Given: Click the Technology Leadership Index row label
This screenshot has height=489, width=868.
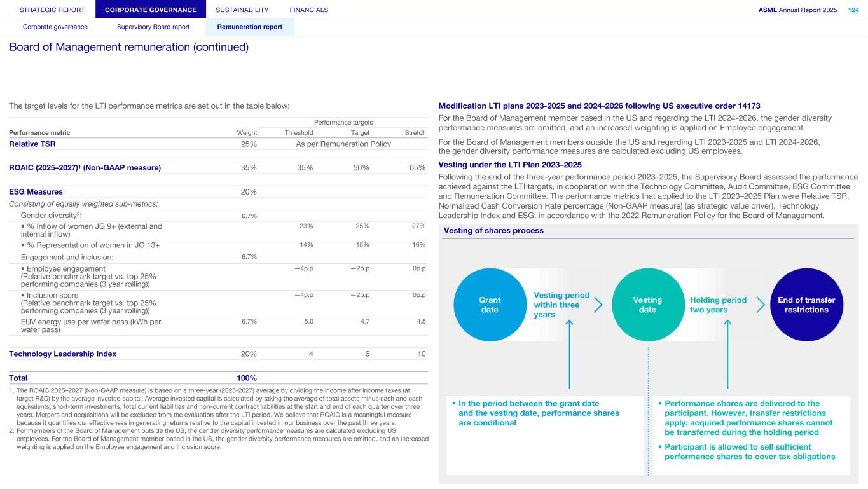Looking at the screenshot, I should pos(62,354).
